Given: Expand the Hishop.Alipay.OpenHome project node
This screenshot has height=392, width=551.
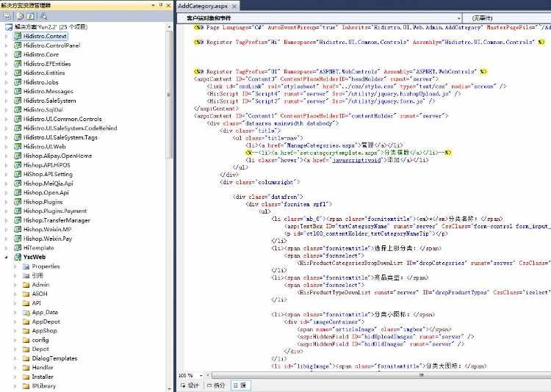Looking at the screenshot, I should pos(6,156).
